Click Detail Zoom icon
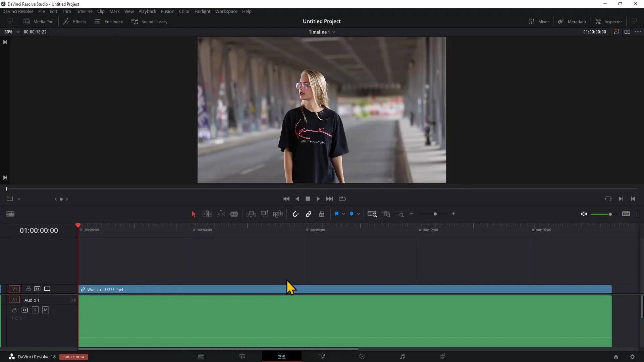This screenshot has width=644, height=362. 386,214
